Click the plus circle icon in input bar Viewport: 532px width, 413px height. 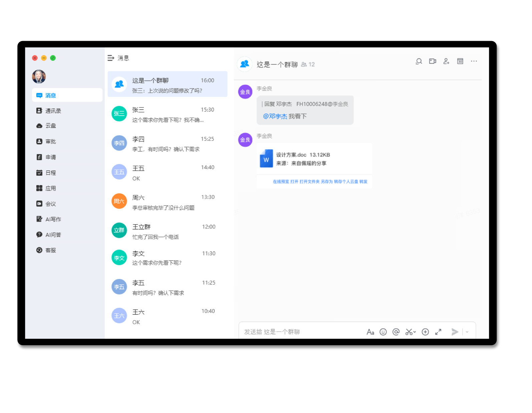point(425,332)
